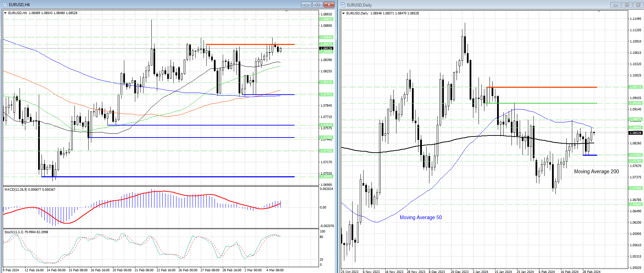The image size is (644, 273).
Task: Click the '4 Mar 08:00' date on H4 time axis
Action: tap(275, 270)
